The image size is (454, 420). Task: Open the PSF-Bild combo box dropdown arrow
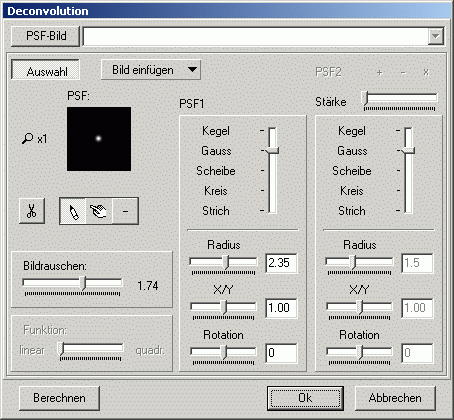coord(435,36)
